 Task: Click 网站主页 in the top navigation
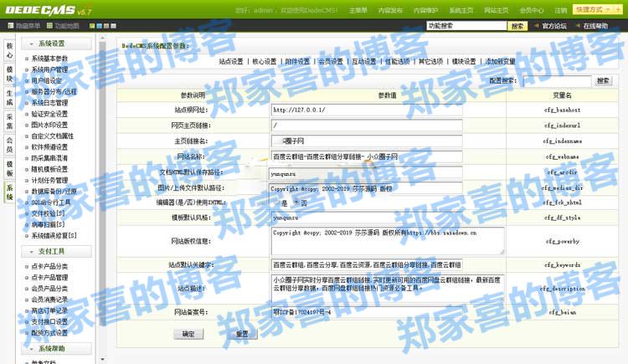pos(496,10)
